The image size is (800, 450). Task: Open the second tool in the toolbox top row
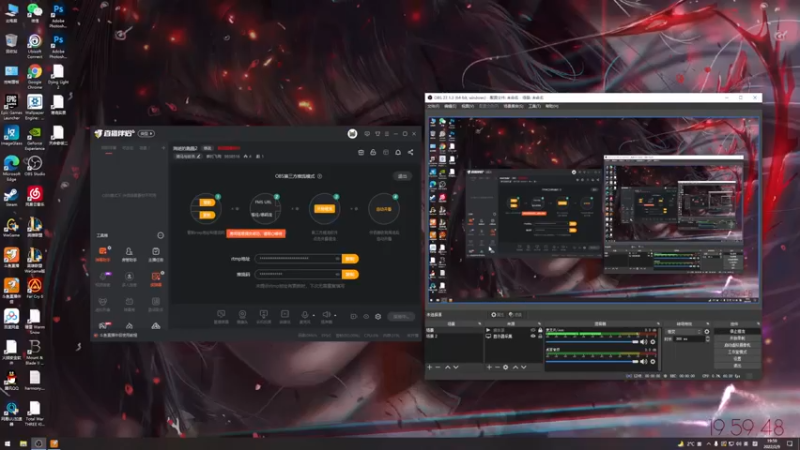pyautogui.click(x=129, y=254)
